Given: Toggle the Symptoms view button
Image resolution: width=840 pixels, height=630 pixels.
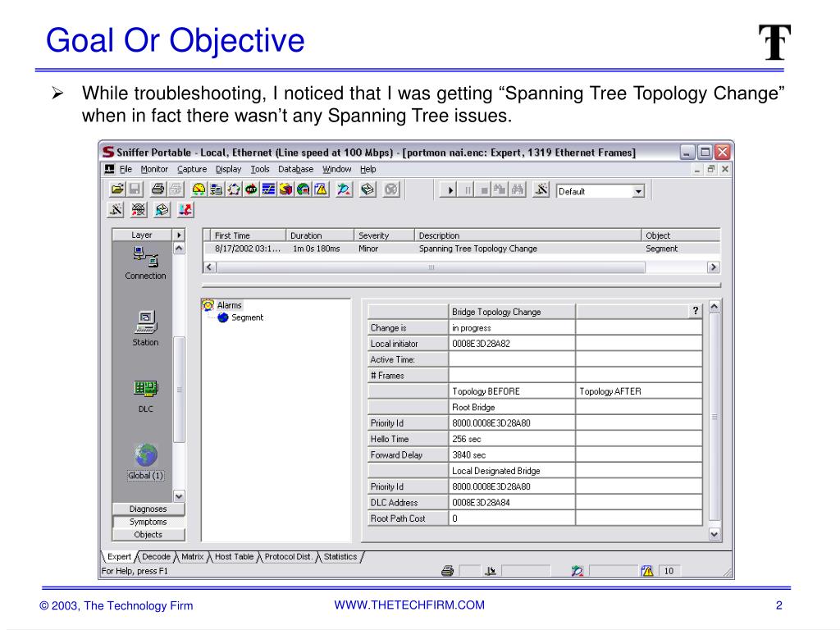Looking at the screenshot, I should tap(148, 522).
